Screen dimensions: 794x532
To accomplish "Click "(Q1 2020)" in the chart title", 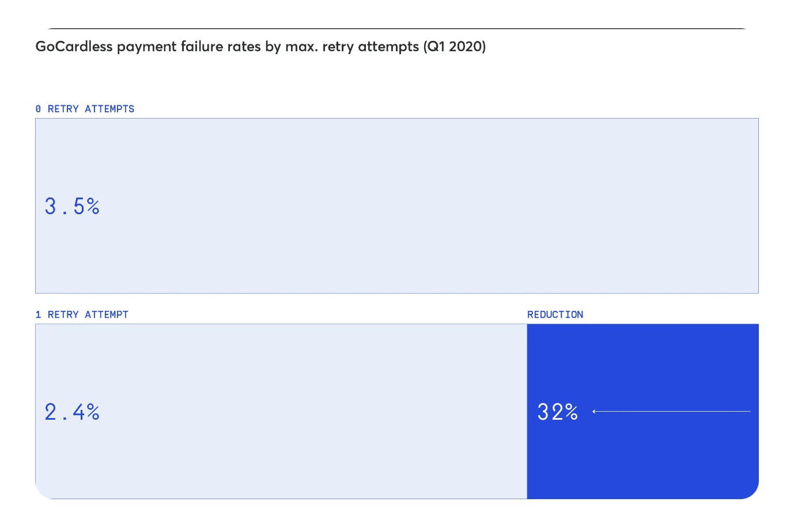I will coord(455,47).
